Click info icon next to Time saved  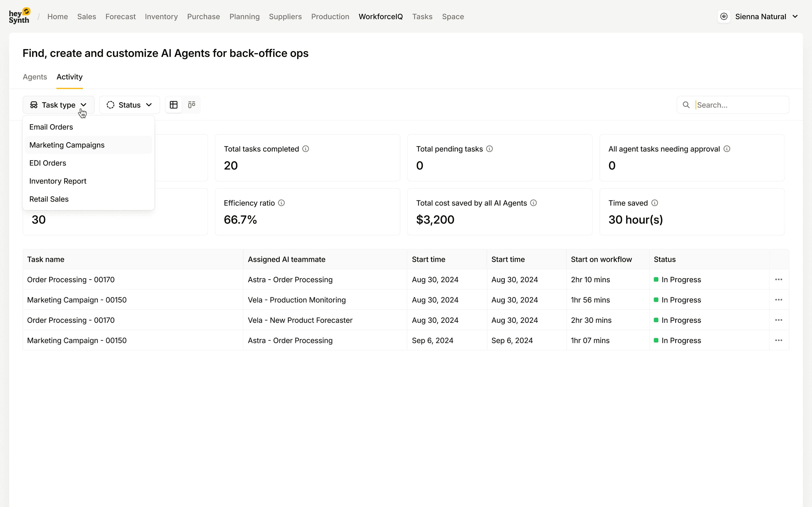point(654,203)
